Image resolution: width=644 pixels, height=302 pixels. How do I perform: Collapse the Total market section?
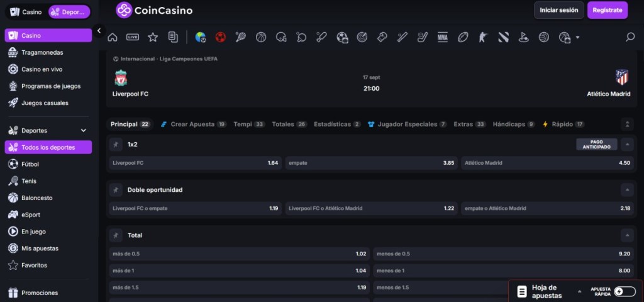tap(626, 235)
